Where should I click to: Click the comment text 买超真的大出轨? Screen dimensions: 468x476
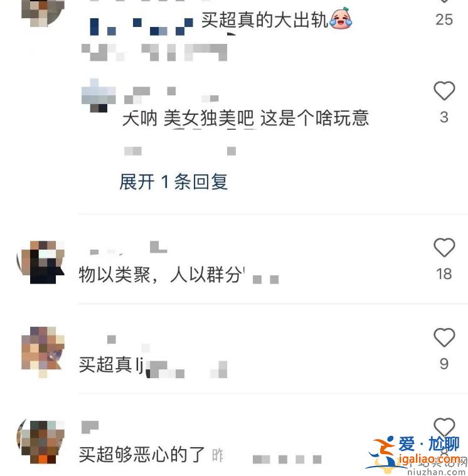[x=264, y=20]
